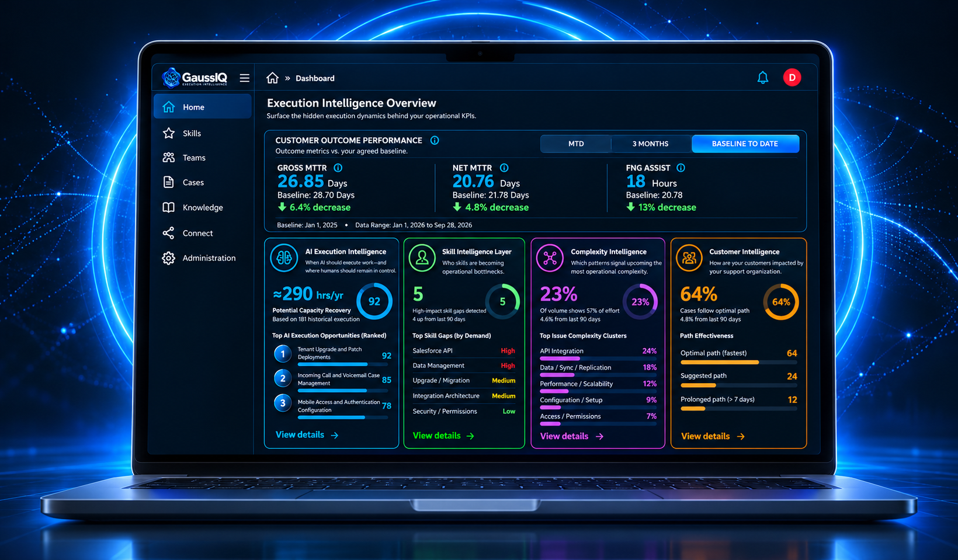Click the Complexity Intelligence network icon
Viewport: 958px width, 560px height.
coord(550,258)
